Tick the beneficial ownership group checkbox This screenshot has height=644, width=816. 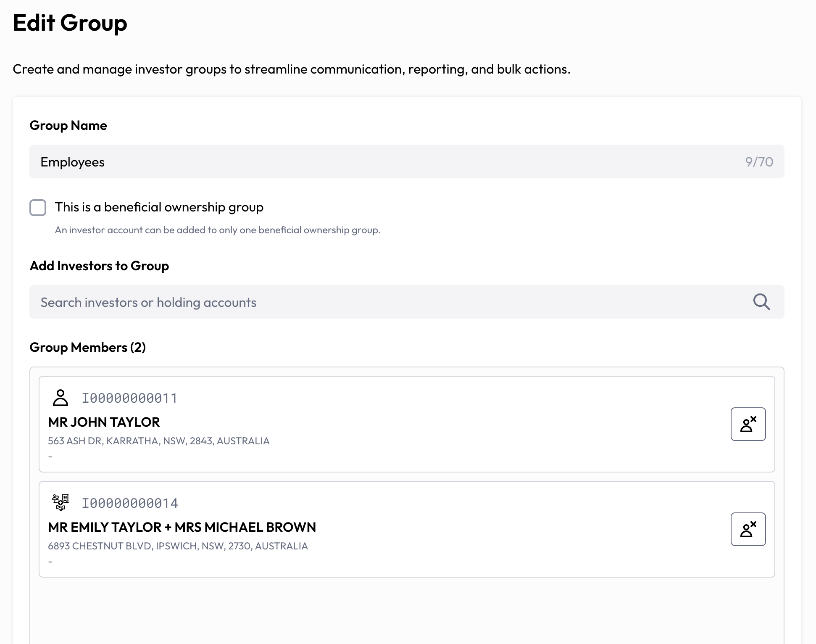[38, 208]
